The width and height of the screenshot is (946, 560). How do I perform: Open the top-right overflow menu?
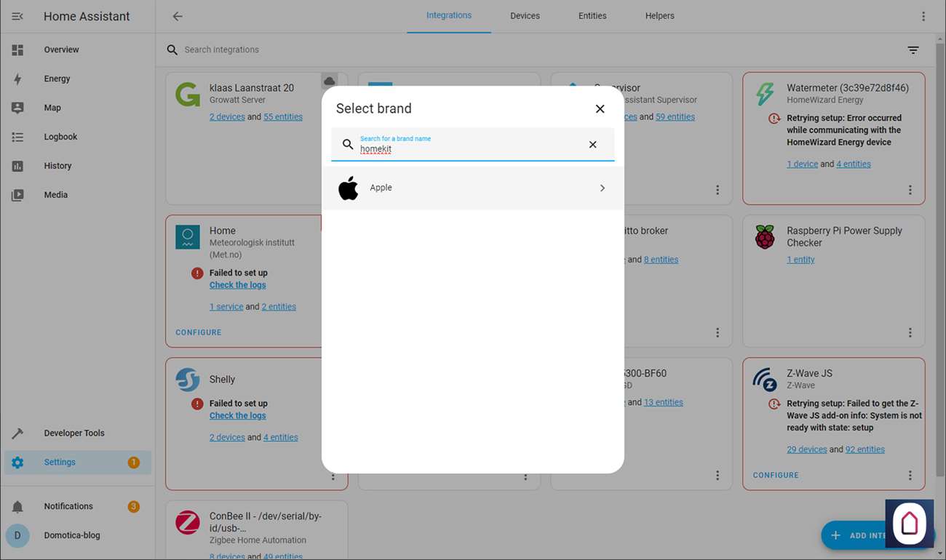click(x=923, y=16)
